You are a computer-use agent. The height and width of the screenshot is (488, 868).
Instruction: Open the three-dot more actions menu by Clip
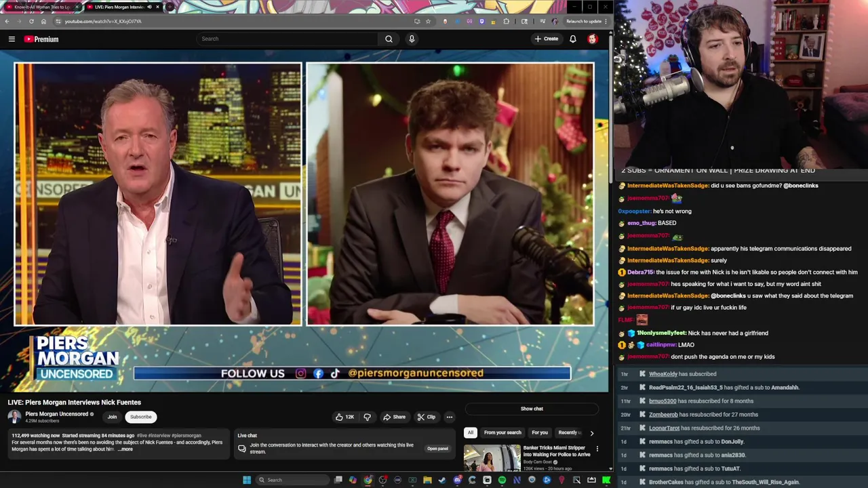(449, 417)
